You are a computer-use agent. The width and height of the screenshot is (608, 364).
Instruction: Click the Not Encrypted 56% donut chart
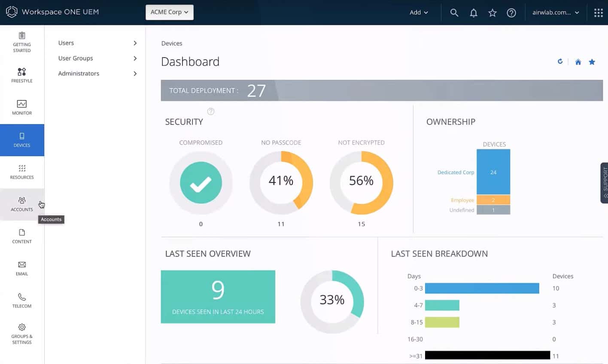(362, 182)
